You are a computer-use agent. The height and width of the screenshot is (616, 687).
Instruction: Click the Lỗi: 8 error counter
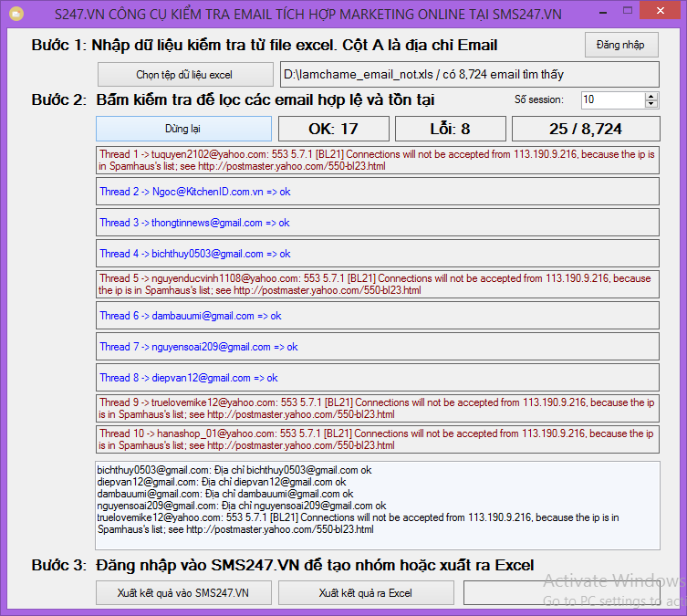pos(451,129)
